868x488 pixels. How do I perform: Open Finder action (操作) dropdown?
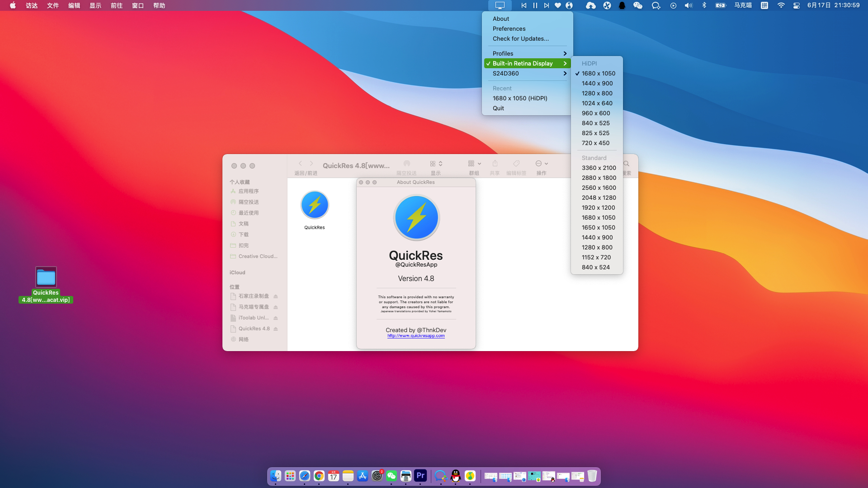[542, 164]
